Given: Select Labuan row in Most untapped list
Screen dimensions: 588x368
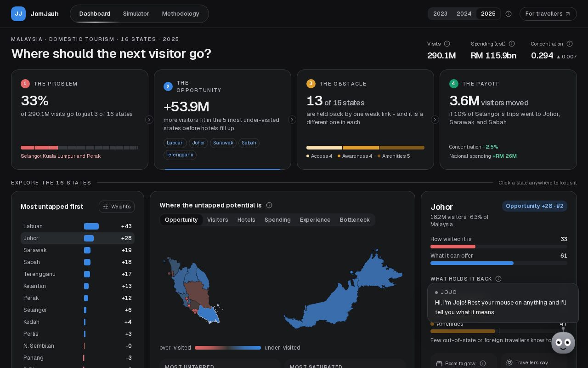Looking at the screenshot, I should (78, 226).
